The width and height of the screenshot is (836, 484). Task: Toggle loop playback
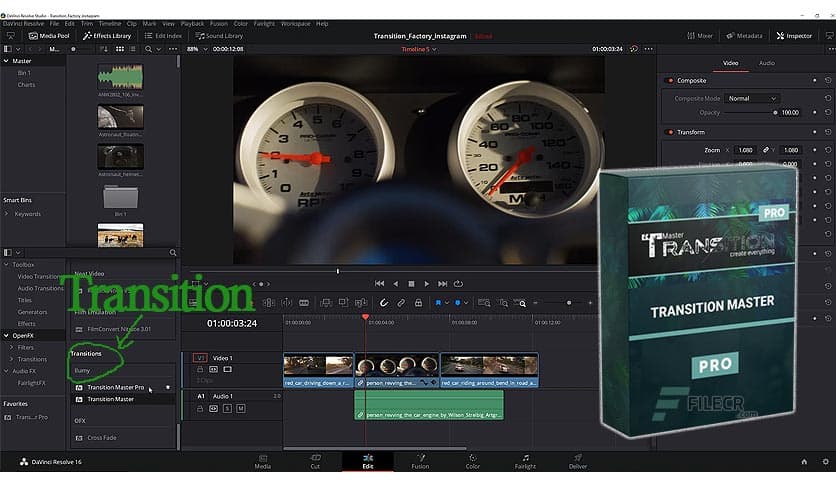coord(458,284)
